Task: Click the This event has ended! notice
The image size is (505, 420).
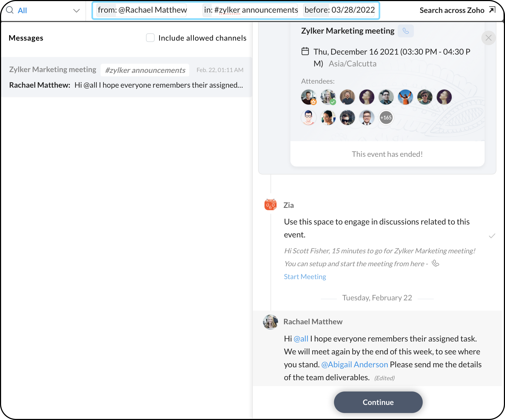Action: 387,154
